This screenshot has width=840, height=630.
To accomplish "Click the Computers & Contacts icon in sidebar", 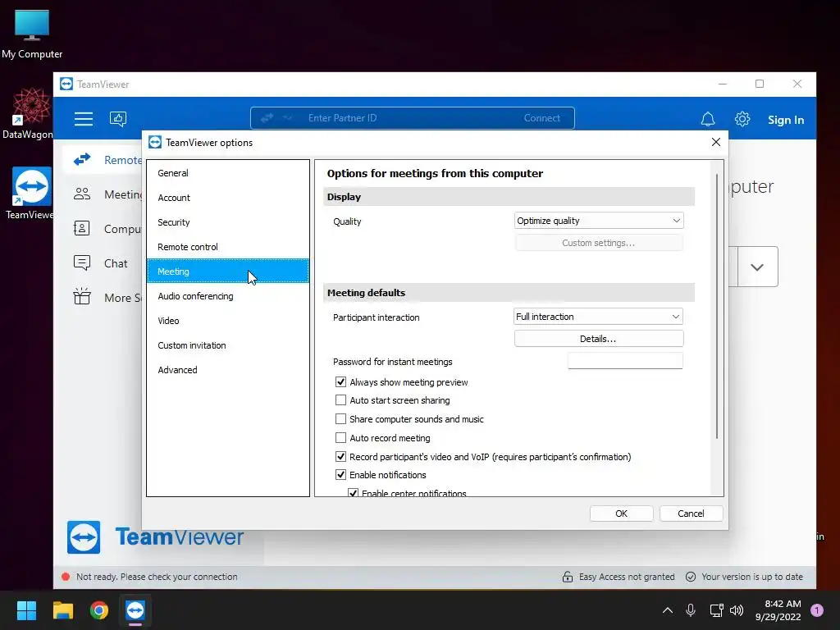I will pyautogui.click(x=81, y=229).
